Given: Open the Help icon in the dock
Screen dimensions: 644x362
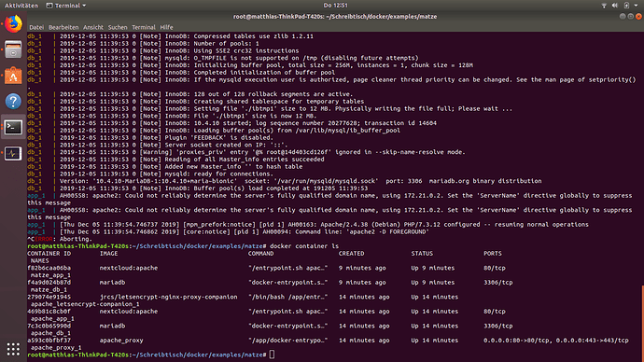Looking at the screenshot, I should (13, 102).
